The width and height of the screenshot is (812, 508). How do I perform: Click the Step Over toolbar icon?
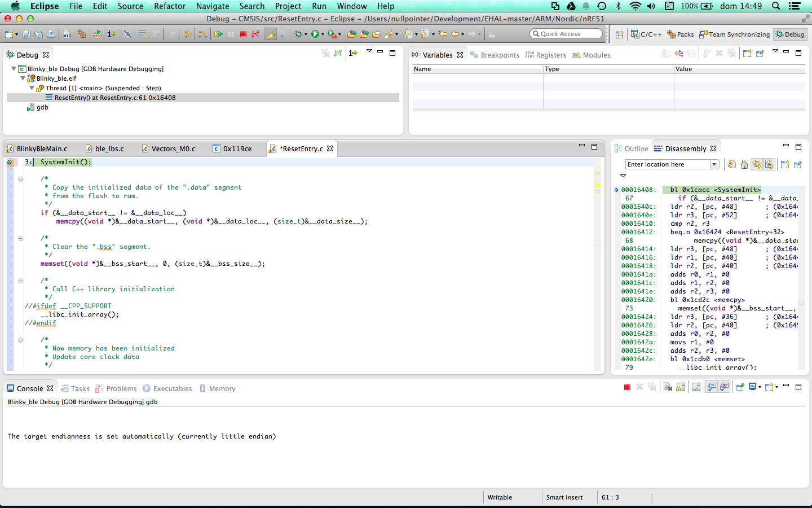pos(187,34)
